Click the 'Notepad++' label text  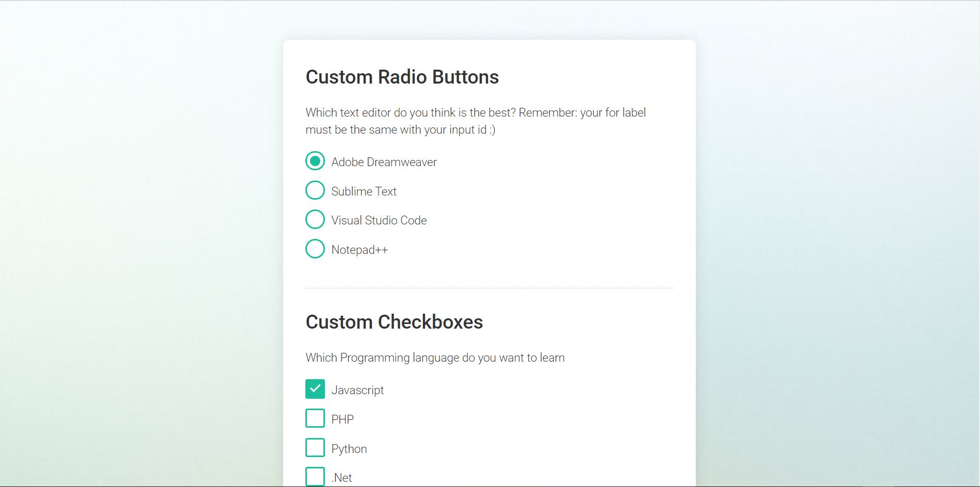click(x=359, y=250)
